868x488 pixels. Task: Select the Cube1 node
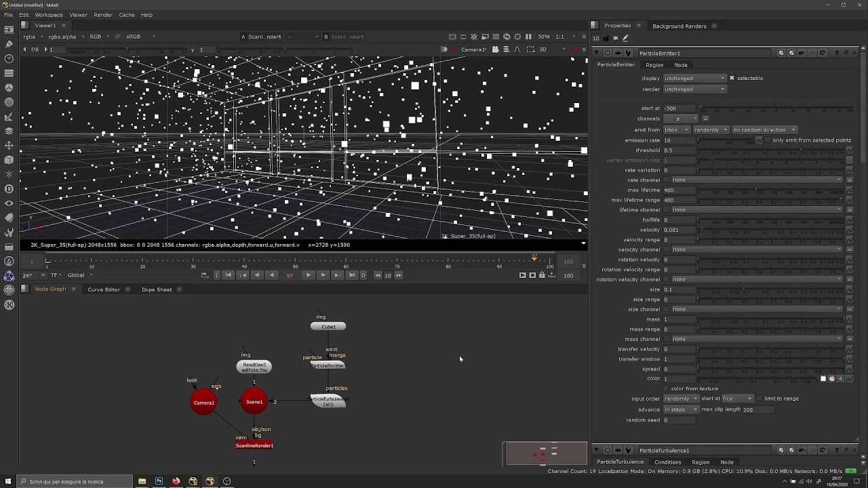[x=328, y=327]
